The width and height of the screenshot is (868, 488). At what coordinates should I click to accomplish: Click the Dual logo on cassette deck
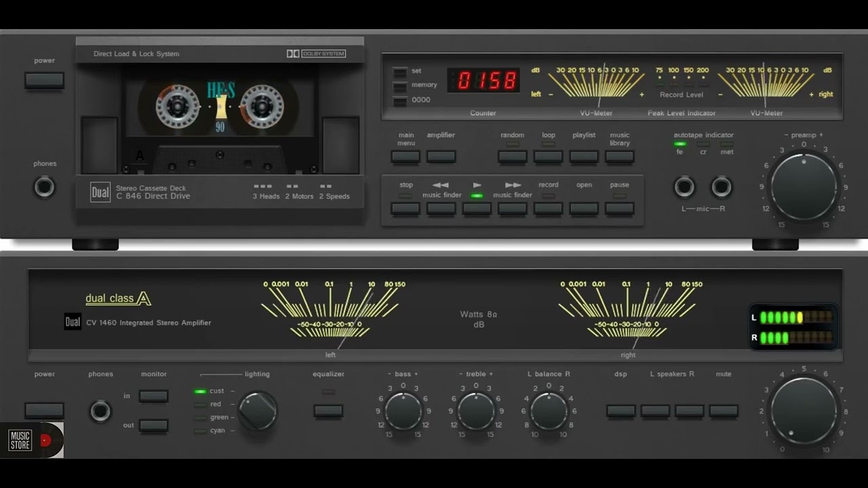tap(100, 192)
